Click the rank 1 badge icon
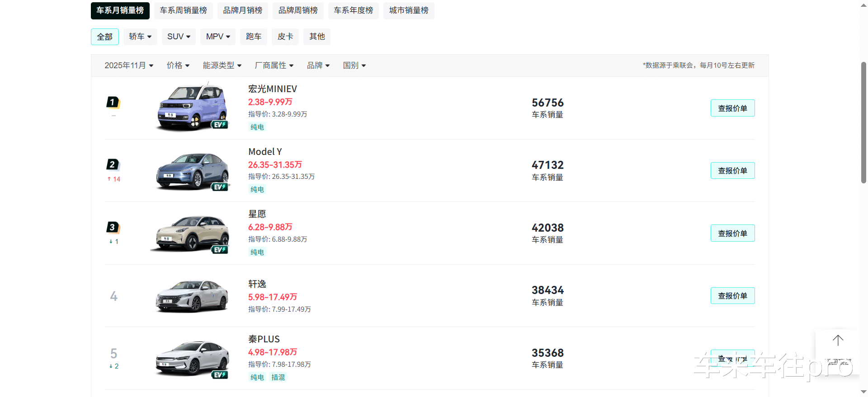The width and height of the screenshot is (868, 397). pyautogui.click(x=113, y=103)
